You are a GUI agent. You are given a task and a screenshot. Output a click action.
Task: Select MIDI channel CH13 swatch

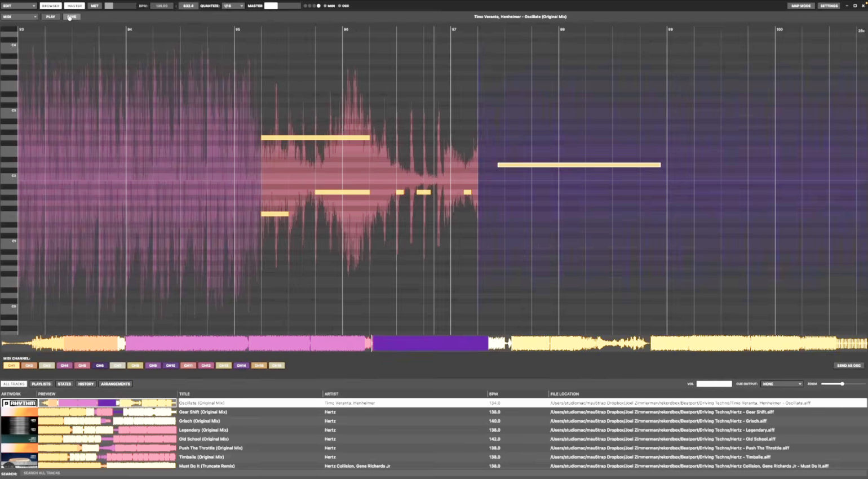[224, 366]
